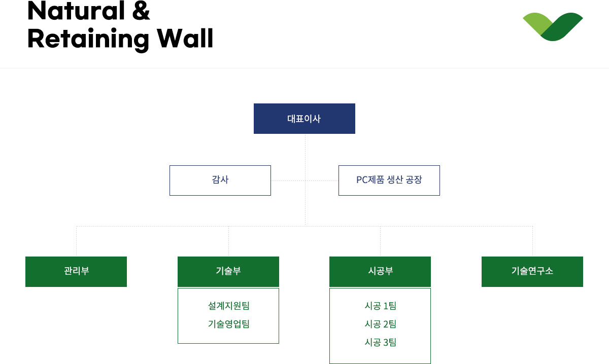Click the 시공부 team list panel
Image resolution: width=609 pixels, height=364 pixels.
point(380,326)
